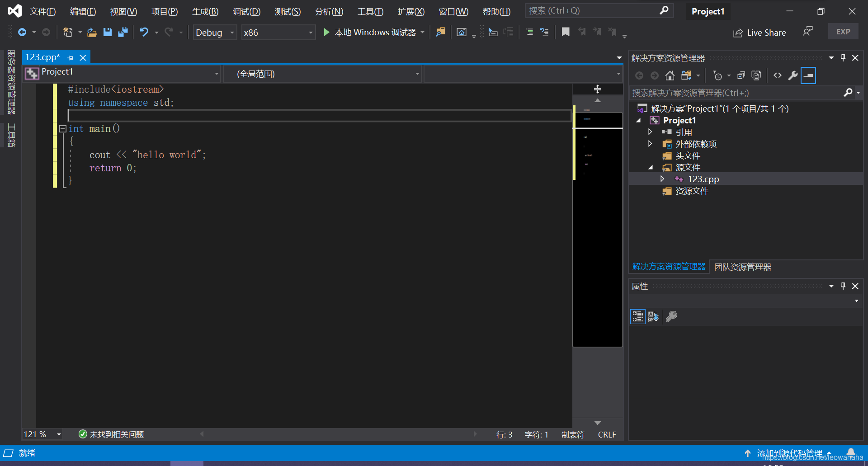Viewport: 868px width, 466px height.
Task: Switch to 团队资源管理器 tab
Action: (x=743, y=267)
